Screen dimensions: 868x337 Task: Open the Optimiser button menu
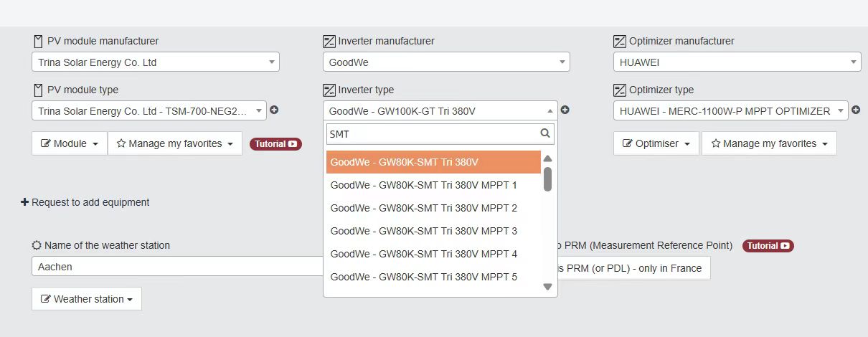656,143
